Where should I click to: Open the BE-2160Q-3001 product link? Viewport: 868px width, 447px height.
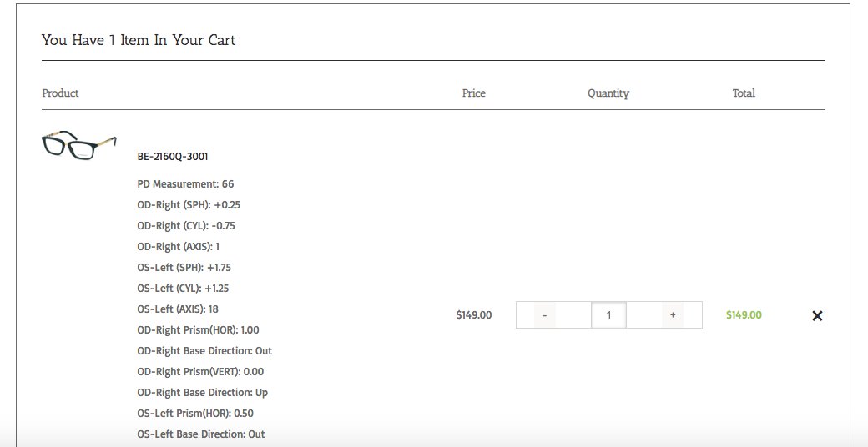pyautogui.click(x=173, y=157)
